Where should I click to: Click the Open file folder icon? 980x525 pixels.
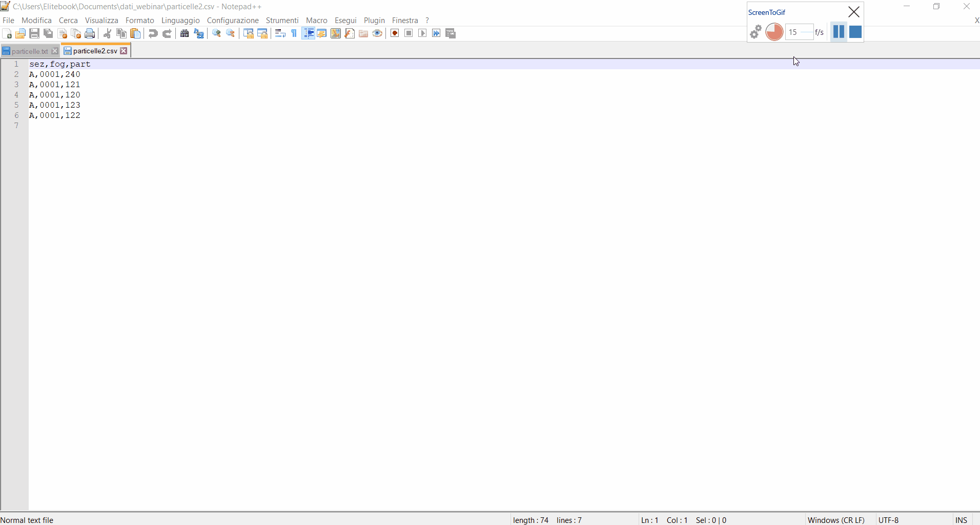tap(21, 33)
